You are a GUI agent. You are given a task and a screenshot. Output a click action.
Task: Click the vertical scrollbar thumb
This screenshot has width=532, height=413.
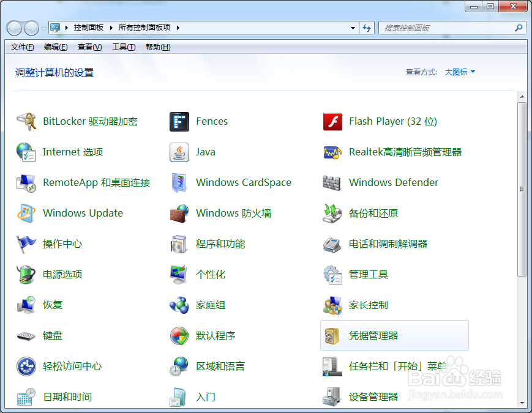pyautogui.click(x=522, y=189)
